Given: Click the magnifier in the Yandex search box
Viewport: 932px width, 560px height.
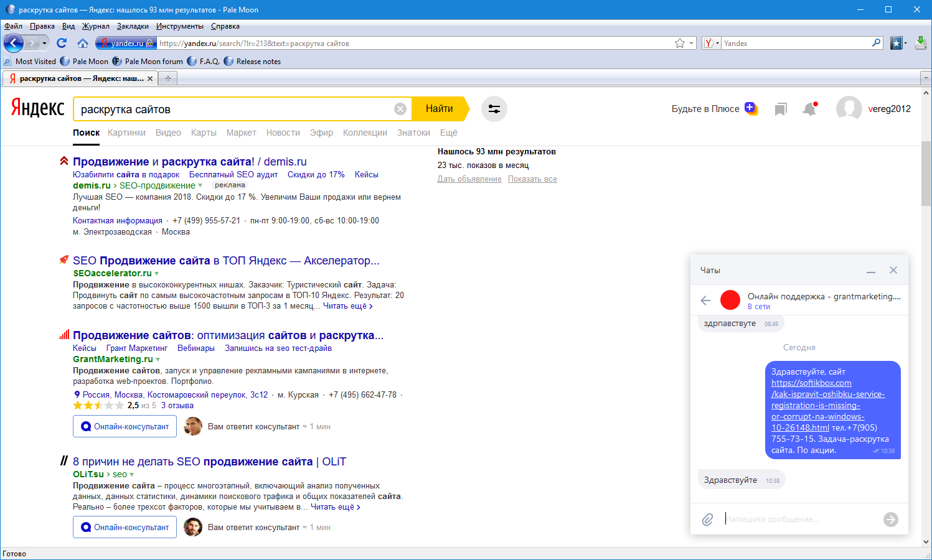Looking at the screenshot, I should click(x=877, y=43).
